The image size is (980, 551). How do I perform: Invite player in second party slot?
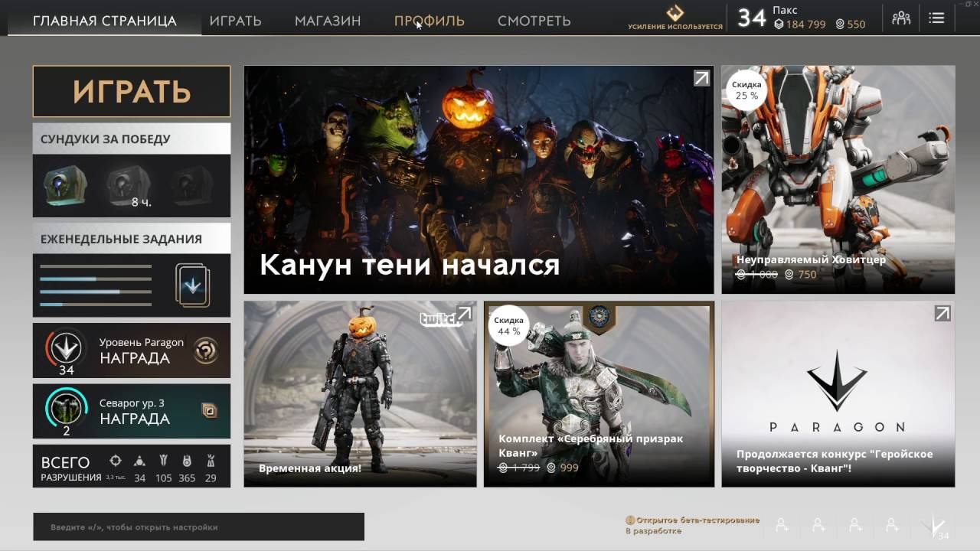pyautogui.click(x=818, y=526)
